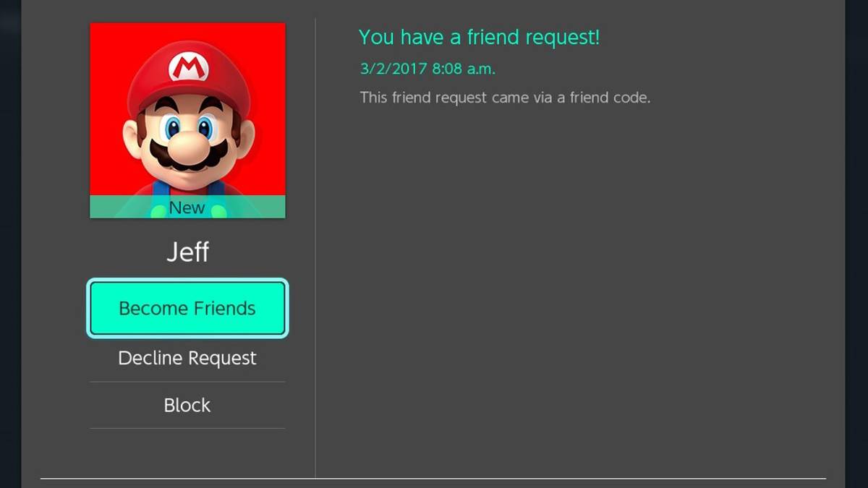This screenshot has height=488, width=868.
Task: Click the 3/2/2017 8:08 a.m. timestamp
Action: (x=427, y=69)
